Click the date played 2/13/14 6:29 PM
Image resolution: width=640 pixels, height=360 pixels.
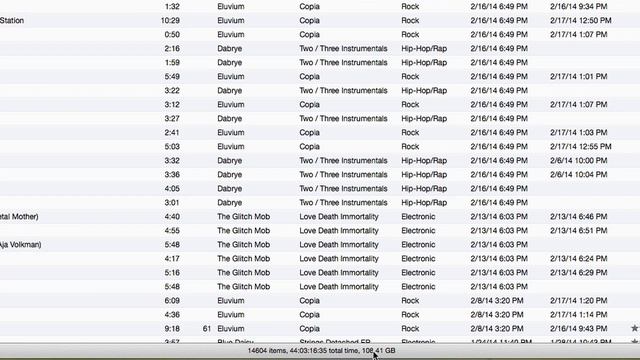tap(578, 273)
